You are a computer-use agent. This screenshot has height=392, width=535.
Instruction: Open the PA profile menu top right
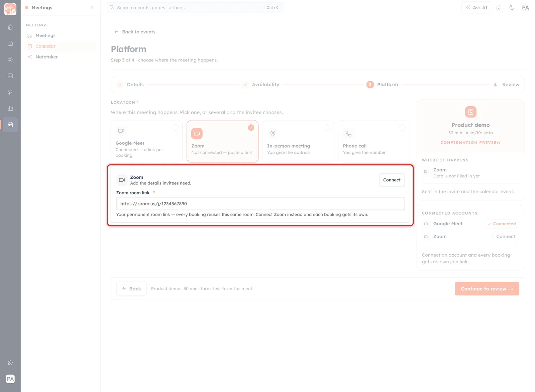[525, 7]
